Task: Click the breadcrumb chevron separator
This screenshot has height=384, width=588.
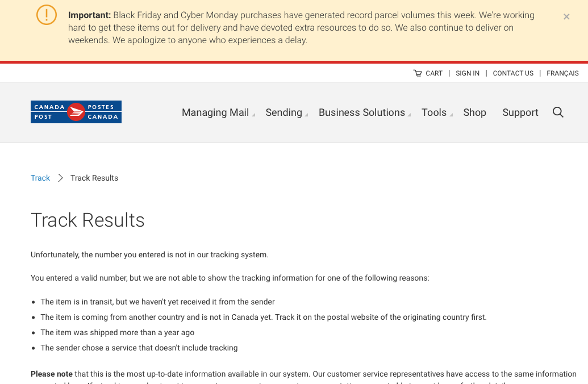Action: click(x=60, y=178)
